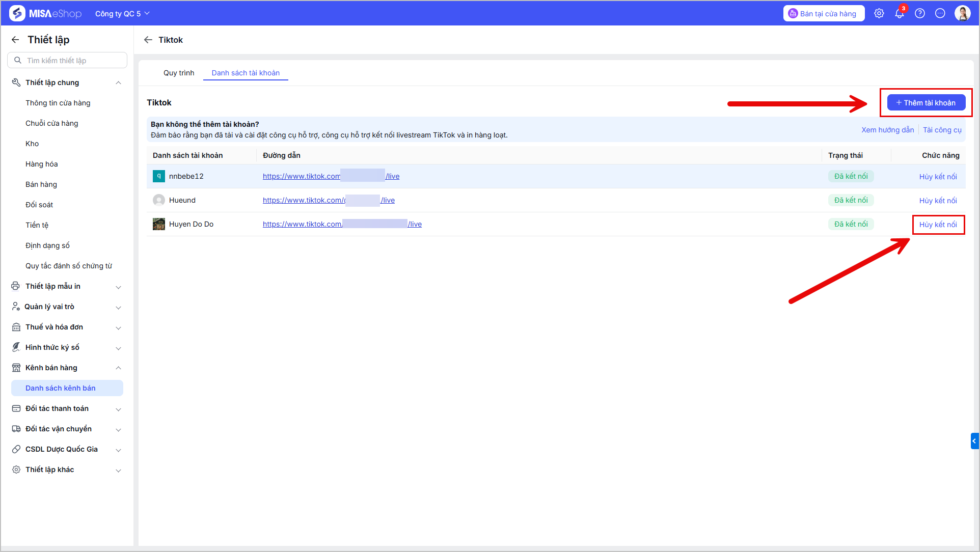The height and width of the screenshot is (552, 980).
Task: Click the Đã kết nối status for nnbebe12
Action: (x=851, y=176)
